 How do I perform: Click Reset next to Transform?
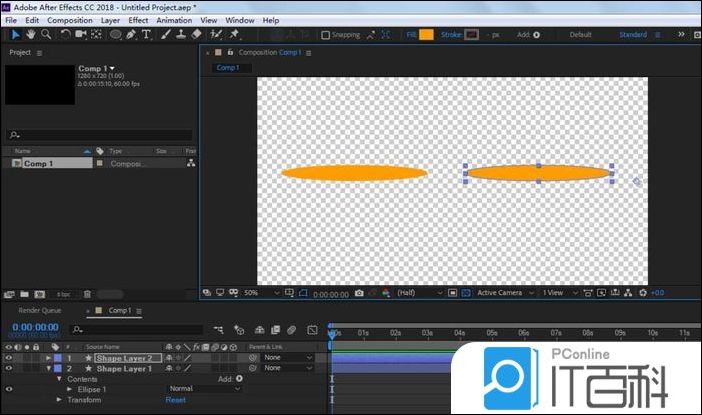coord(175,400)
